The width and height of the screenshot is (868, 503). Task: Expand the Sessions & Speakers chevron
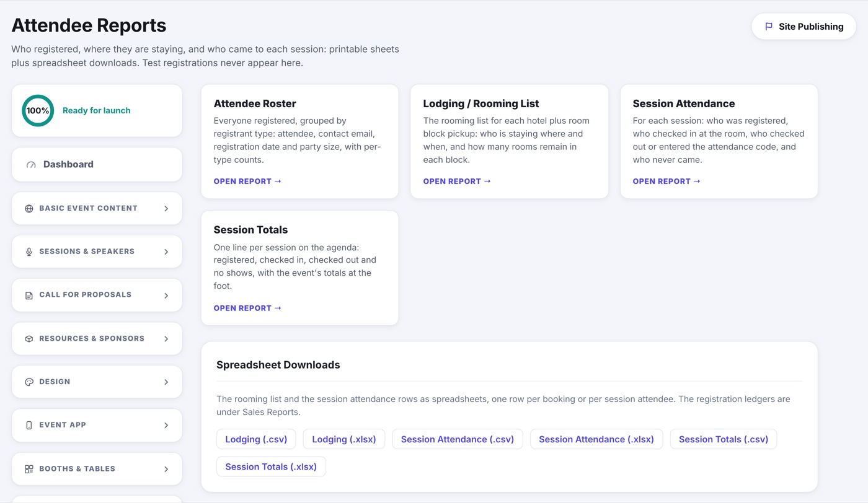(166, 252)
